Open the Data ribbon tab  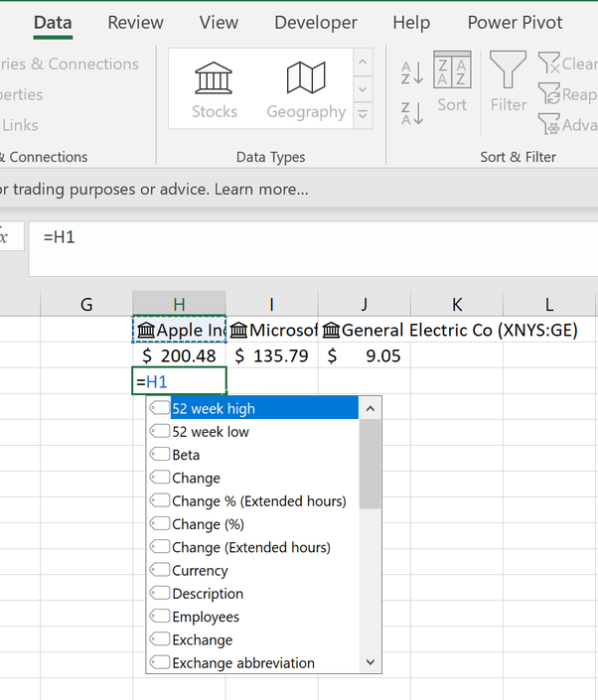point(53,23)
